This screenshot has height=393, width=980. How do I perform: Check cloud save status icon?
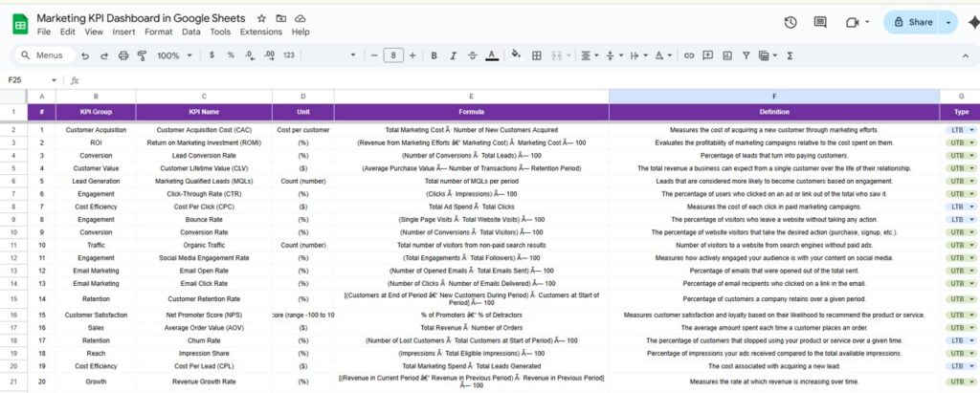pos(300,19)
